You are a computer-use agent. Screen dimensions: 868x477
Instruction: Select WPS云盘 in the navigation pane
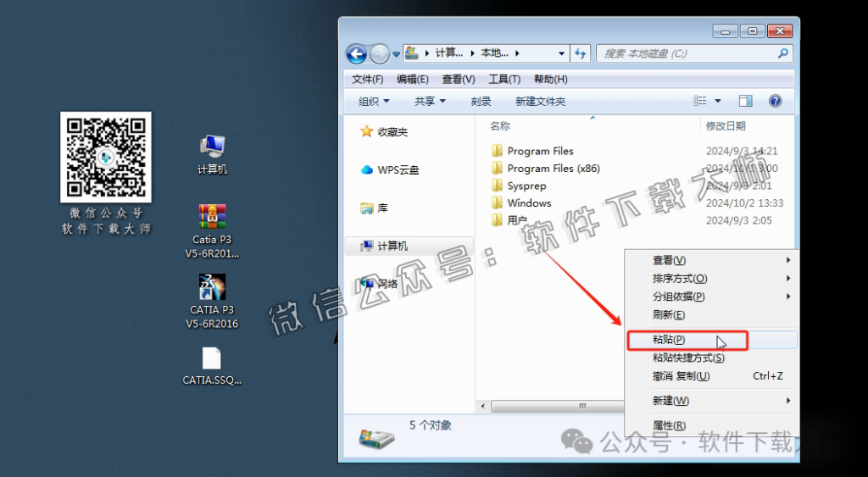coord(390,170)
